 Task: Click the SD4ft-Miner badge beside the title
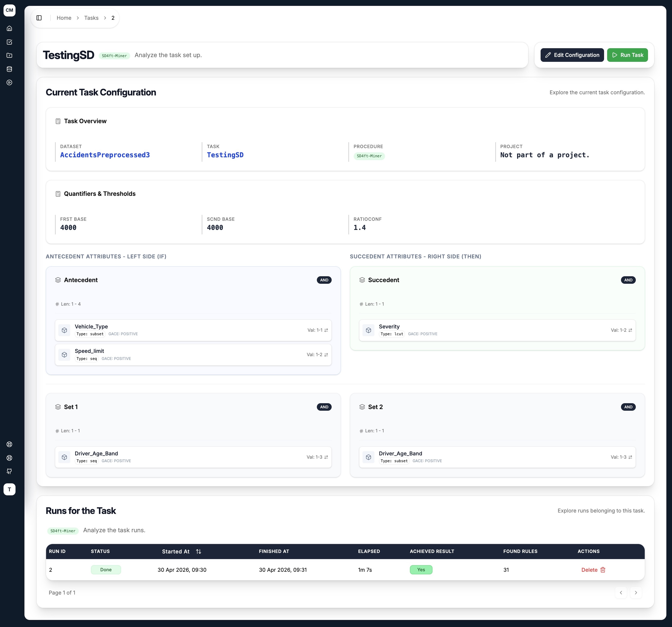tap(114, 56)
